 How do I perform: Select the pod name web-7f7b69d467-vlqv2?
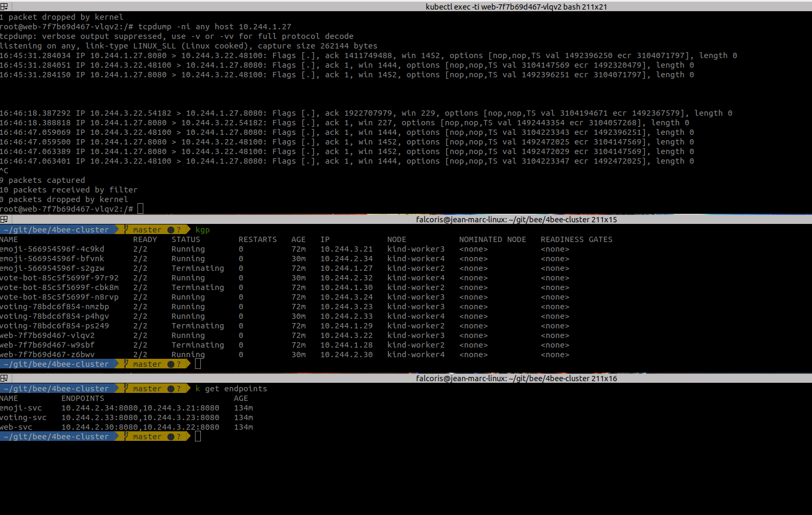point(47,335)
